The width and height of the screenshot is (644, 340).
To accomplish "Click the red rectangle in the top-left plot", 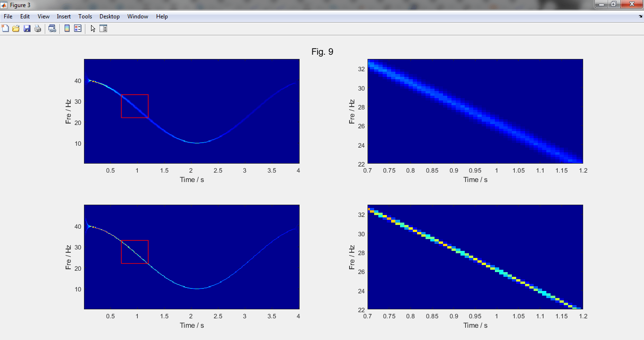I will pyautogui.click(x=135, y=95).
